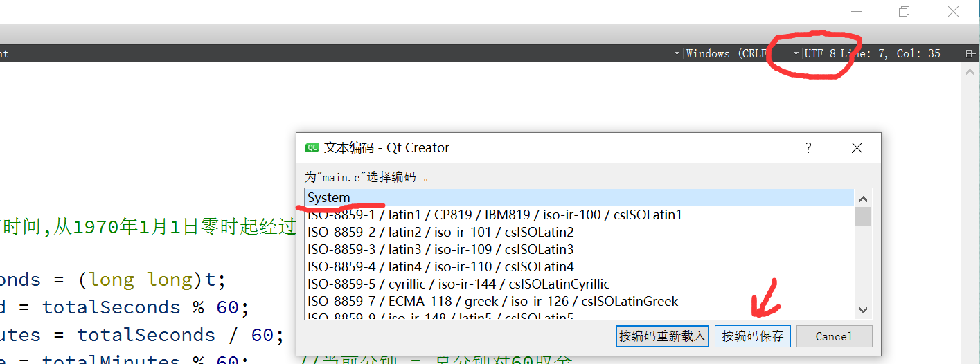Click UTF-8 encoding label in editor toolbar

click(820, 53)
